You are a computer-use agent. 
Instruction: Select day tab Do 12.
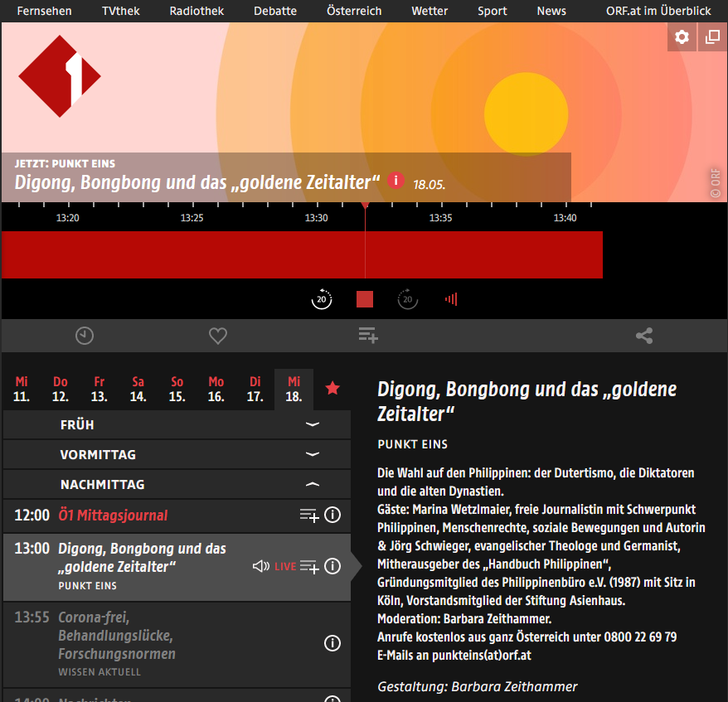[61, 389]
